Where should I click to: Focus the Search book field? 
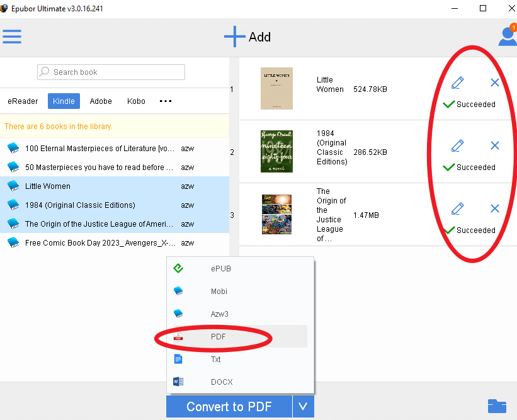point(111,72)
